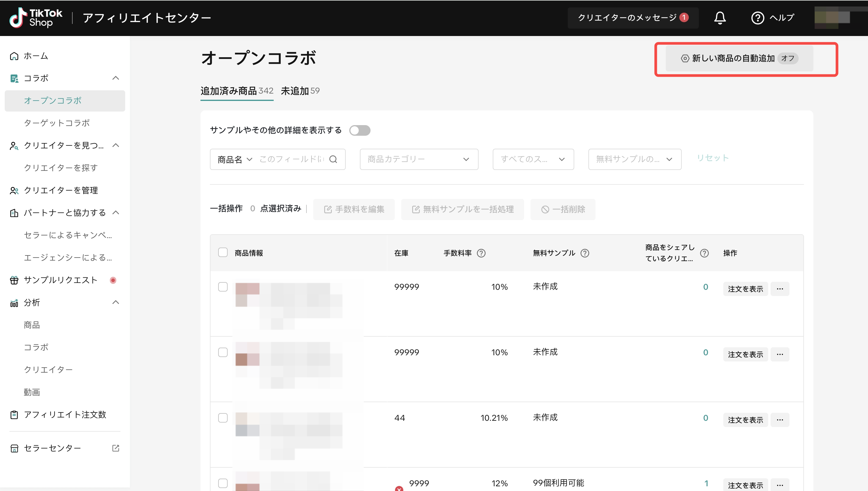Click 注文を表示 for the 10.21% row
Viewport: 868px width, 491px height.
point(745,420)
